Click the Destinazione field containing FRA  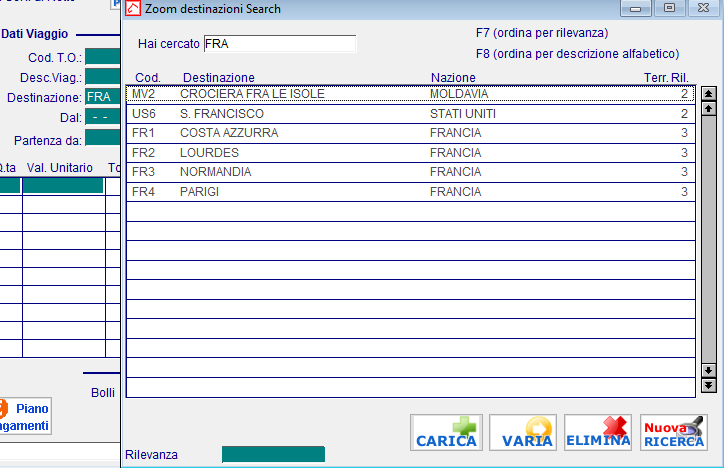click(x=103, y=97)
